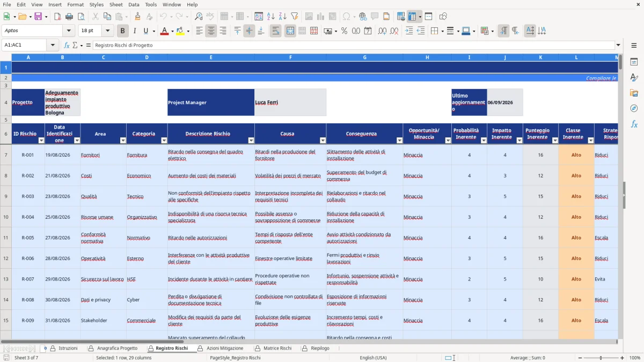Image resolution: width=644 pixels, height=362 pixels.
Task: Click the Save document icon
Action: [38, 17]
